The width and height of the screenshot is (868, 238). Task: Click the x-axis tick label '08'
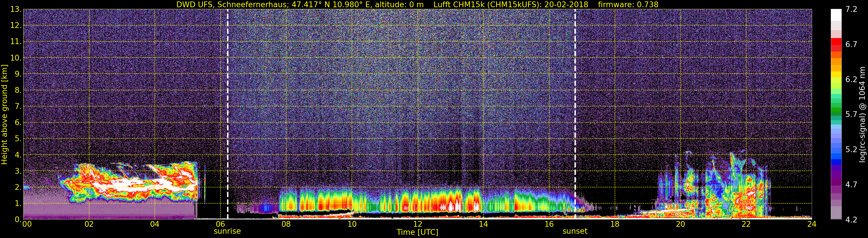[x=286, y=224]
